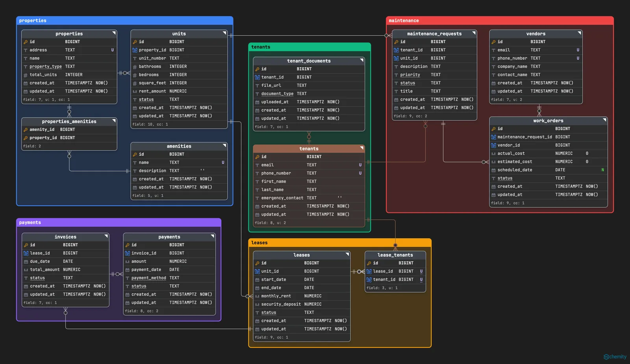Click foreign key icon beside lease_tenants lease_id
Screen dimensions: 630x364
pos(369,271)
